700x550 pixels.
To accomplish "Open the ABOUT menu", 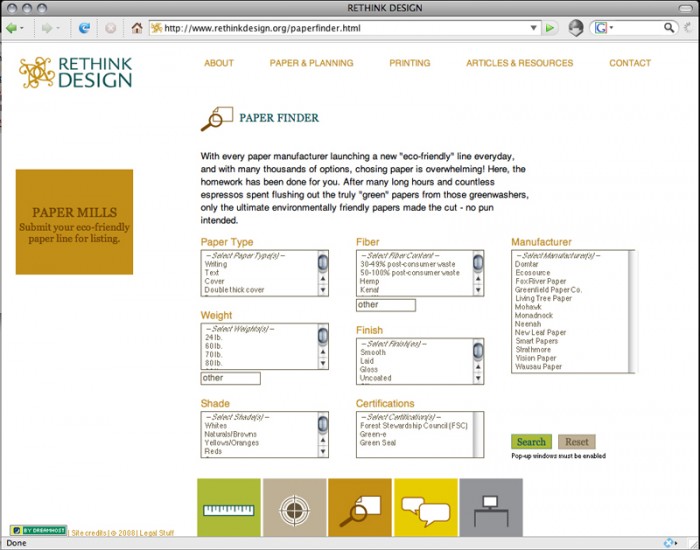I will [x=219, y=63].
